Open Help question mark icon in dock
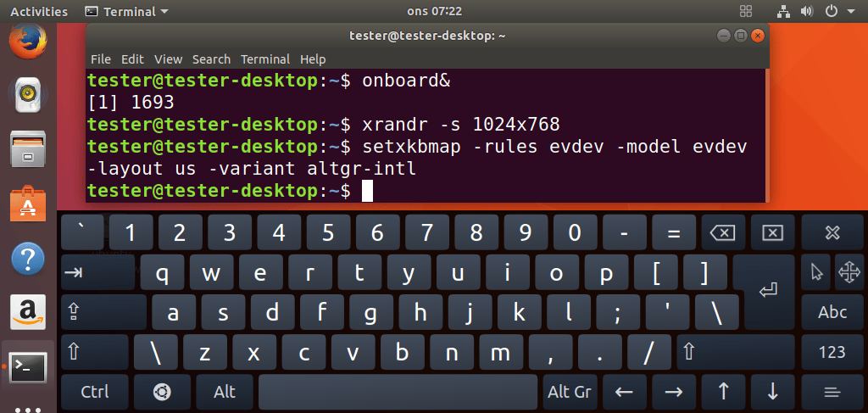This screenshot has width=868, height=413. pyautogui.click(x=28, y=259)
